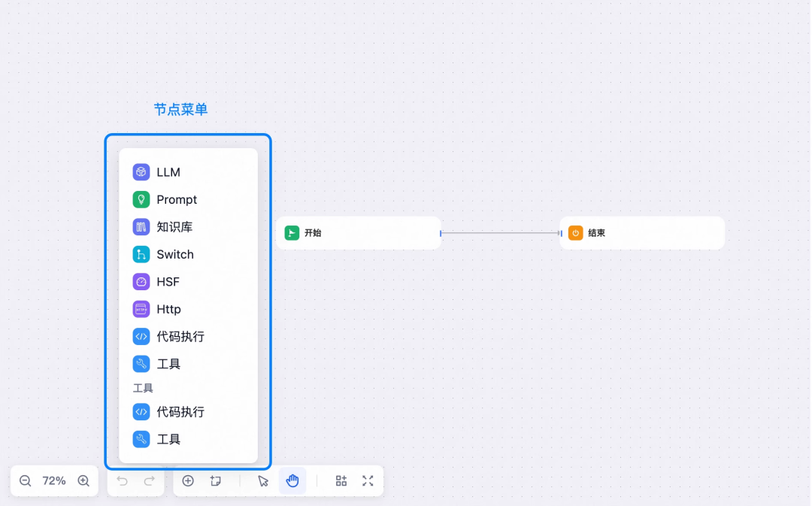Click wrench icon of 工具 above the heading
The width and height of the screenshot is (812, 506).
tap(141, 364)
